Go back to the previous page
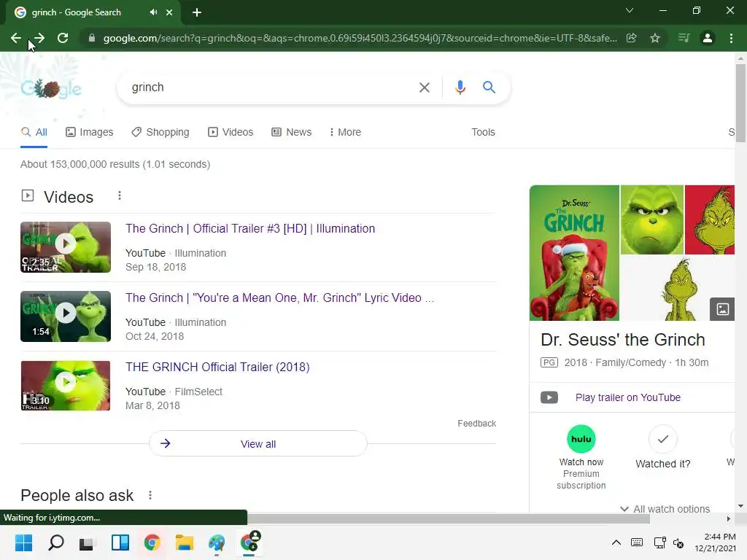The image size is (747, 560). 16,38
